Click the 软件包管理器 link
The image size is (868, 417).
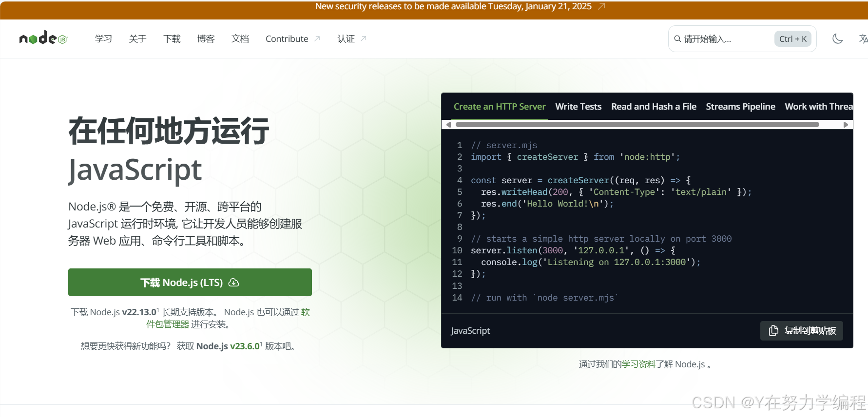168,324
